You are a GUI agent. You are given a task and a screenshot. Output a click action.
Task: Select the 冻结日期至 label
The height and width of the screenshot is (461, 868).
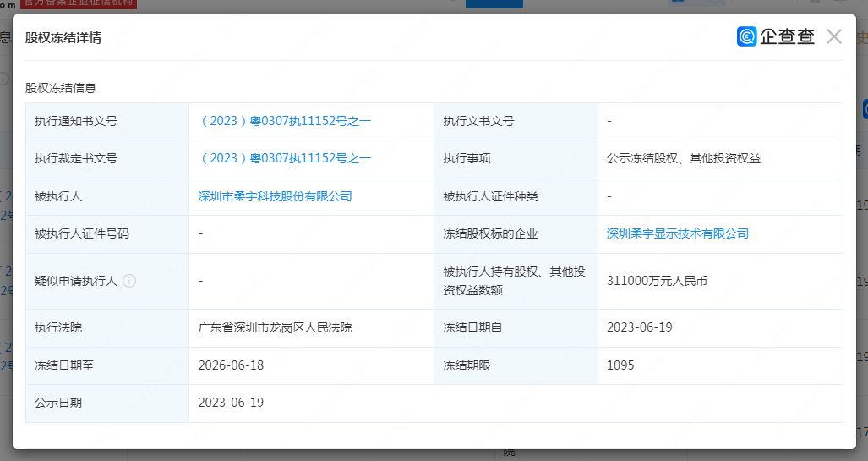click(x=64, y=365)
